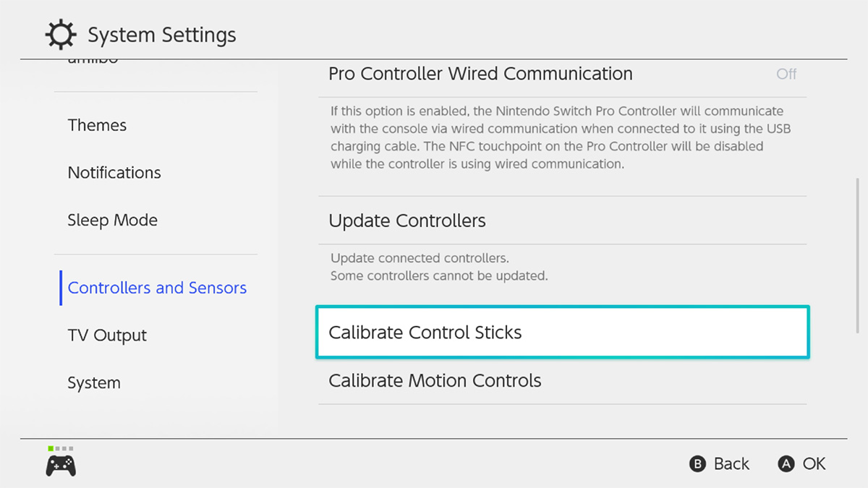Click the controller icon in the bottom bar
The height and width of the screenshot is (488, 868).
61,463
